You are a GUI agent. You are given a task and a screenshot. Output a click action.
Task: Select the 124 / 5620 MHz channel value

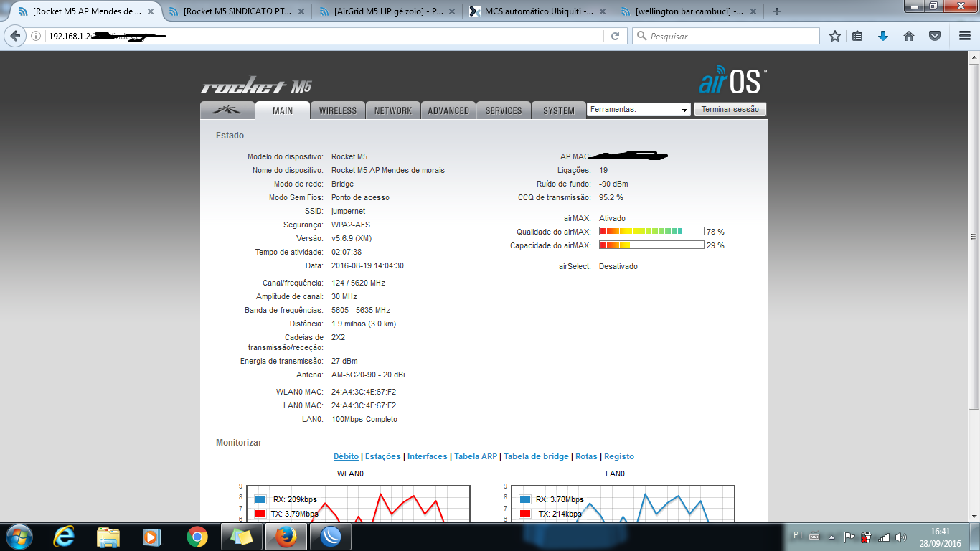[358, 283]
